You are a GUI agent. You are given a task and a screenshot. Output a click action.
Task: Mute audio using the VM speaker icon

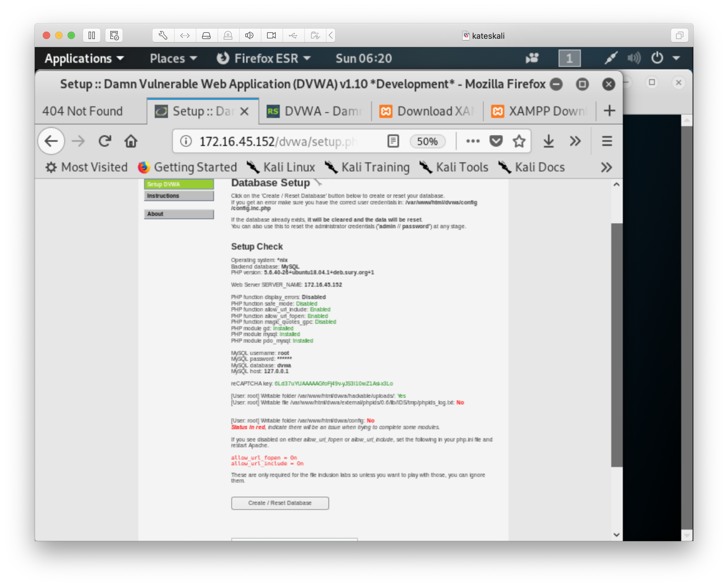pyautogui.click(x=249, y=35)
